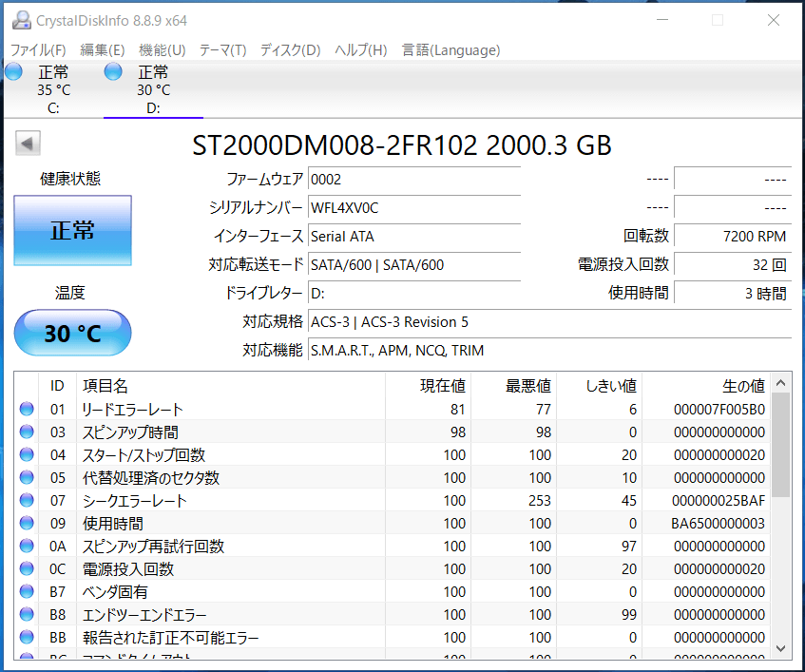Click status orb of row 05 代替処理済のセクタ数
The width and height of the screenshot is (805, 672).
27,477
